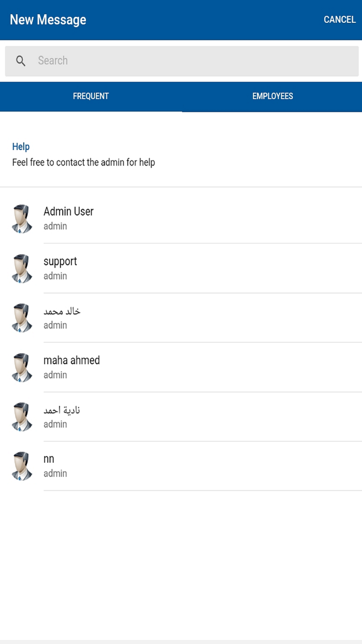Viewport: 362px width, 644px height.
Task: Cancel the new message
Action: (339, 20)
